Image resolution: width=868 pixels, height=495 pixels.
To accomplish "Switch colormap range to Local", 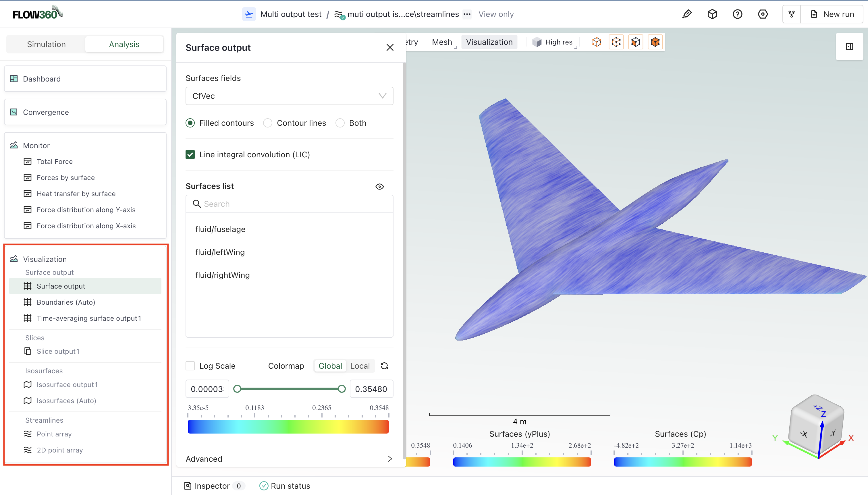I will pos(360,366).
